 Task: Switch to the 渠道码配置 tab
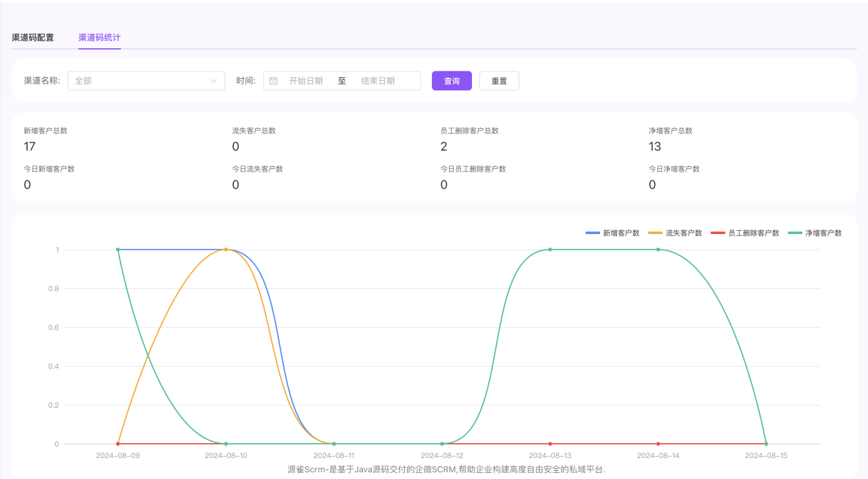click(33, 37)
